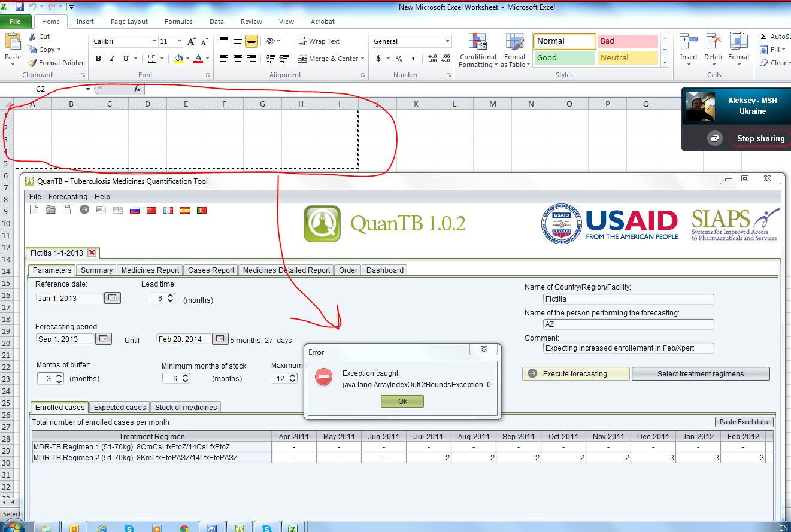The image size is (791, 532).
Task: Select the Neutral cell style swatch
Action: 628,58
